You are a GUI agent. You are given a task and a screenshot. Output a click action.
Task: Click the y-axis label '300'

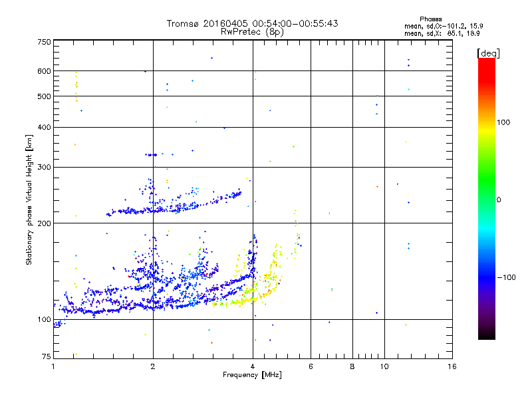pyautogui.click(x=44, y=168)
